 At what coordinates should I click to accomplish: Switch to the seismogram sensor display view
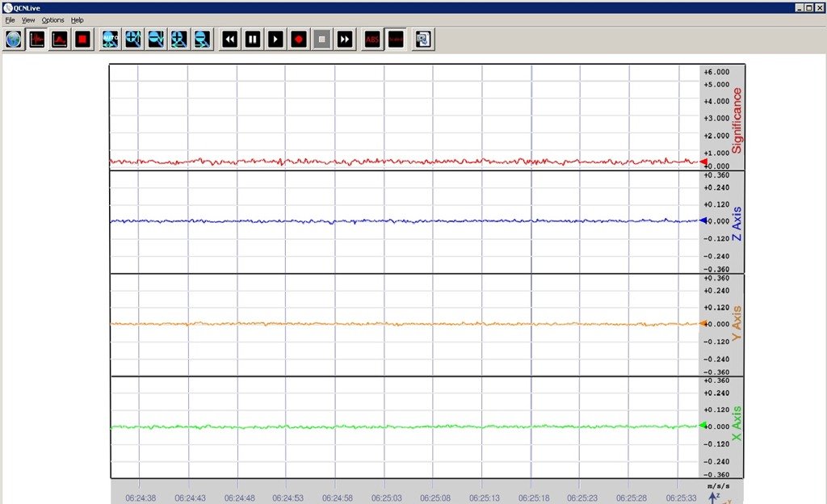pos(37,40)
